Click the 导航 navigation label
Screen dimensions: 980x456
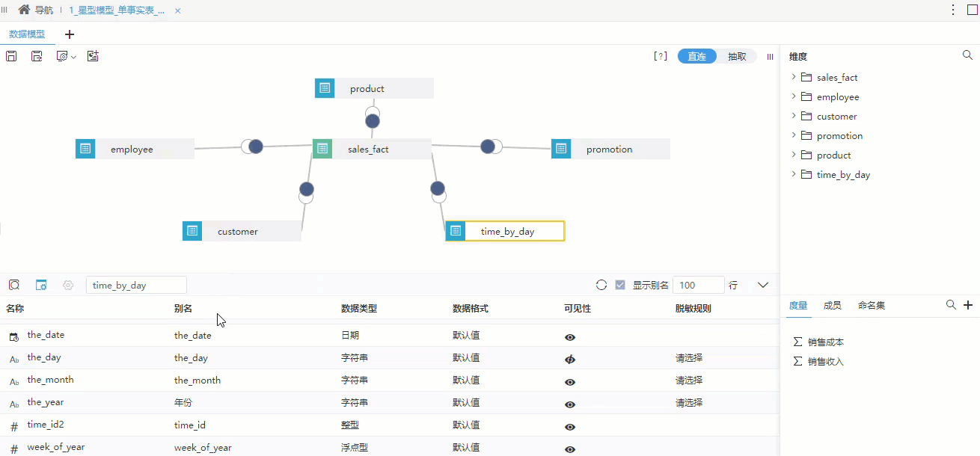tap(44, 10)
